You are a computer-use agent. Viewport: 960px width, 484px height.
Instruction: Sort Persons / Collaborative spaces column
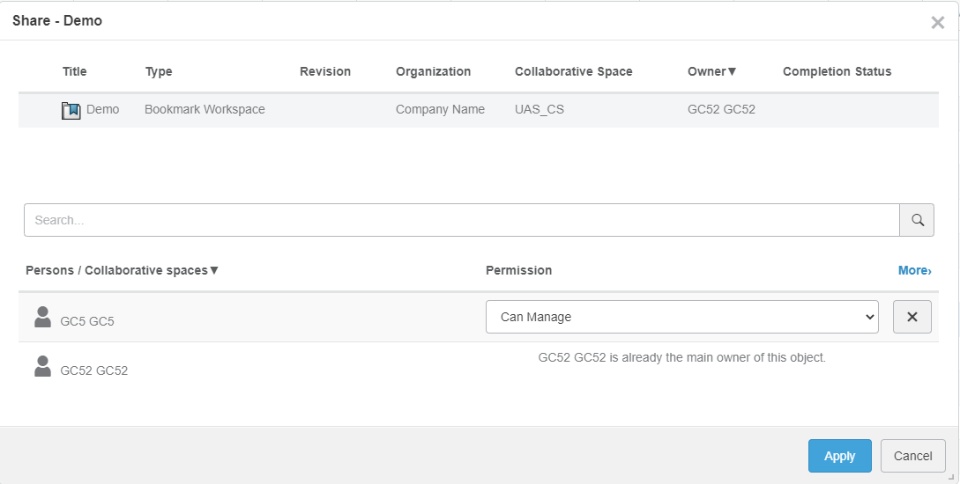point(214,271)
